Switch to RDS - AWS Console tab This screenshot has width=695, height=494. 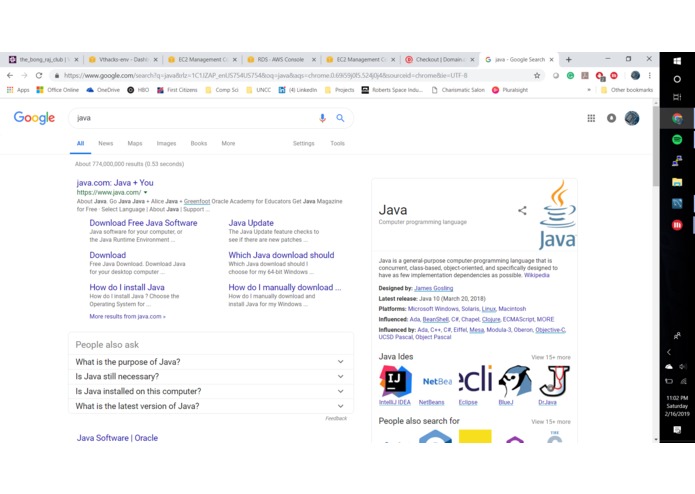tap(281, 59)
